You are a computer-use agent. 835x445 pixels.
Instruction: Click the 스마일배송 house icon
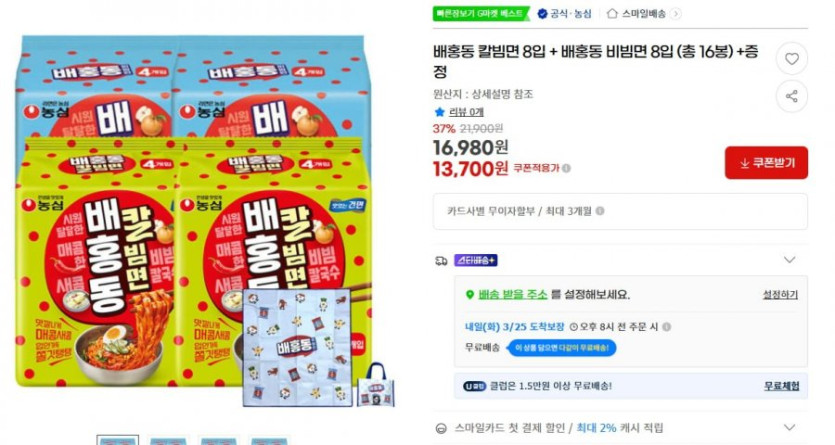(x=612, y=14)
